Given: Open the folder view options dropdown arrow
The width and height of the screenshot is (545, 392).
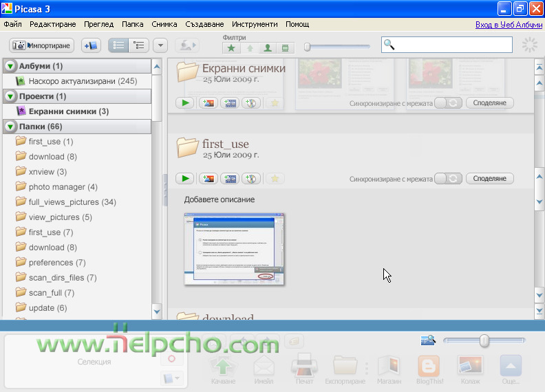Looking at the screenshot, I should point(160,45).
